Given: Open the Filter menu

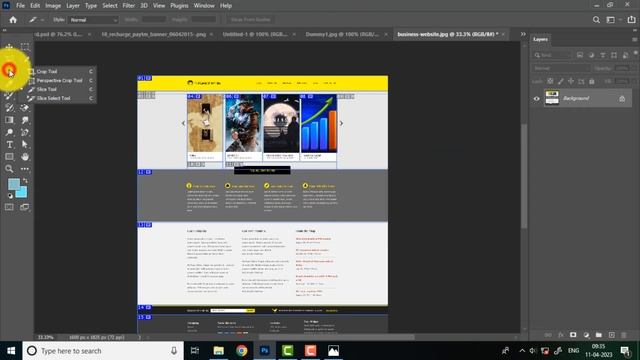Looking at the screenshot, I should 129,6.
